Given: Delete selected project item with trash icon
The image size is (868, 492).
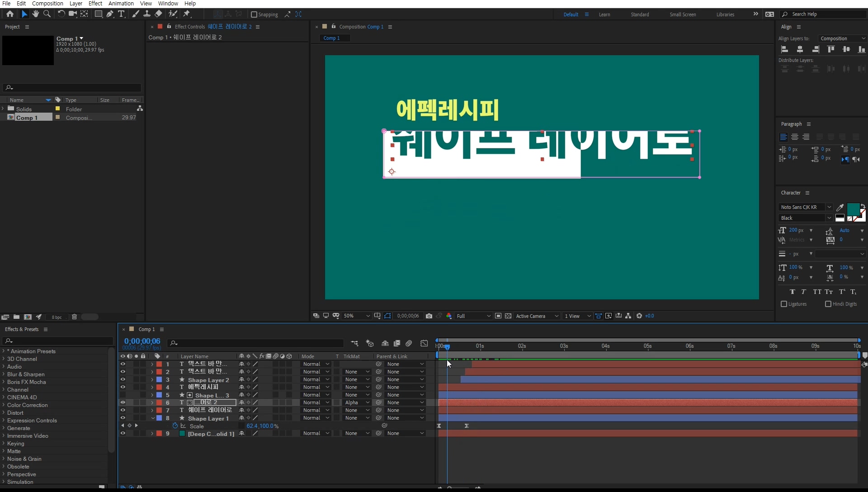Looking at the screenshot, I should (x=75, y=317).
